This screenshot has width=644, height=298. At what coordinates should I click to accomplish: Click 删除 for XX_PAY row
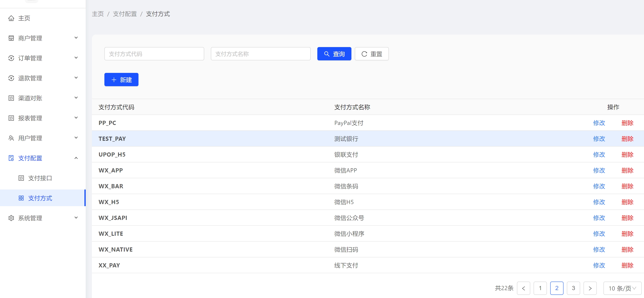[x=627, y=266]
